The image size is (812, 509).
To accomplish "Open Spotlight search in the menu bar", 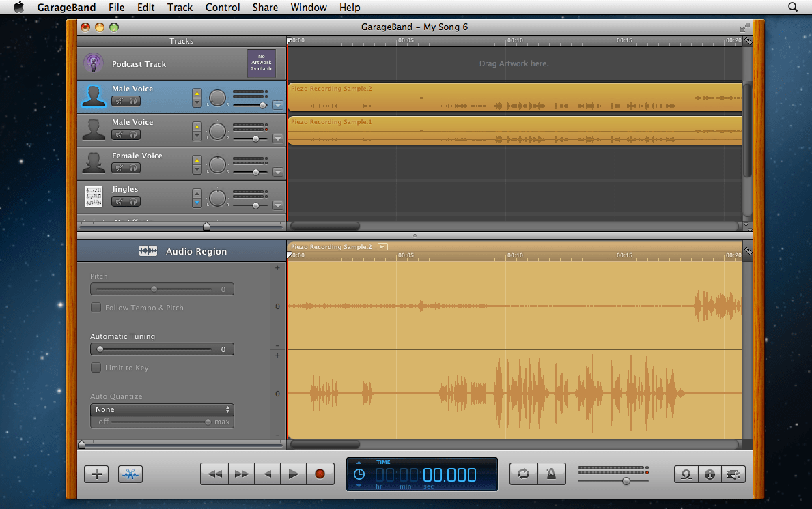I will click(x=793, y=8).
